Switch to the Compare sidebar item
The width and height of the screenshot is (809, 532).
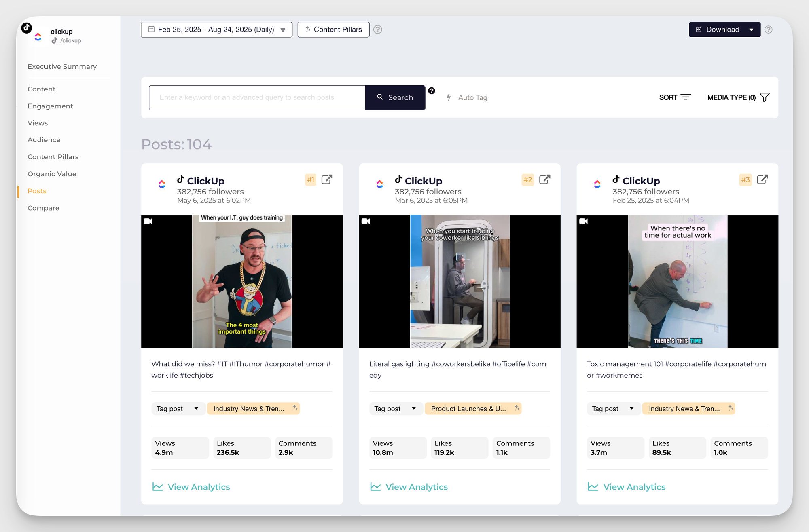pos(43,208)
